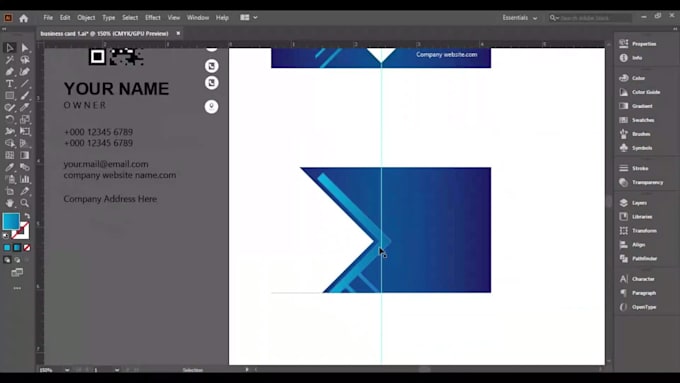Set paint type to None

pos(27,248)
